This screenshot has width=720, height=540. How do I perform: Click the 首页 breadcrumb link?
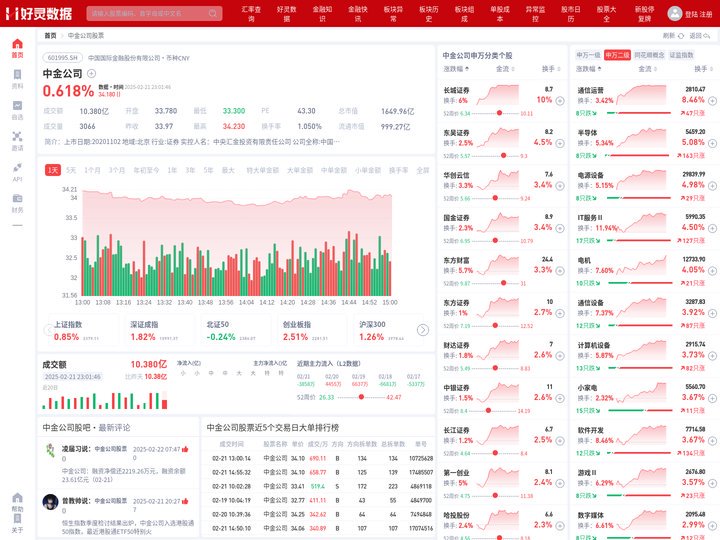(50, 36)
